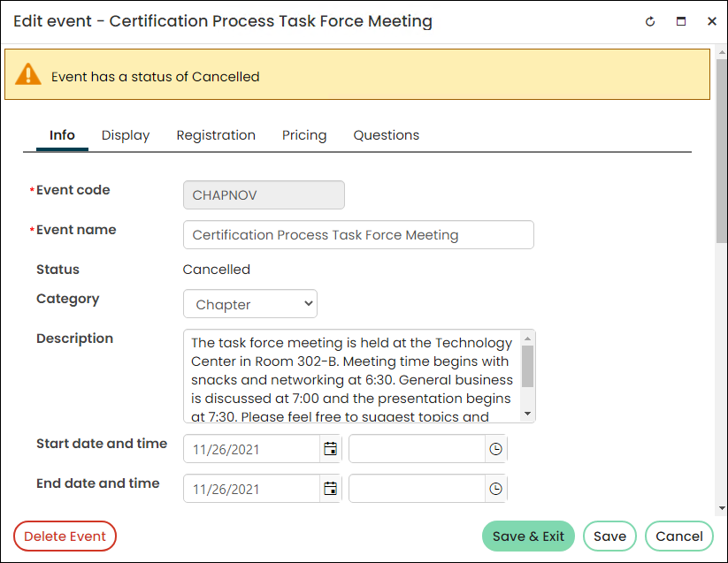
Task: Click the Start date field 11/26/2021
Action: [251, 449]
